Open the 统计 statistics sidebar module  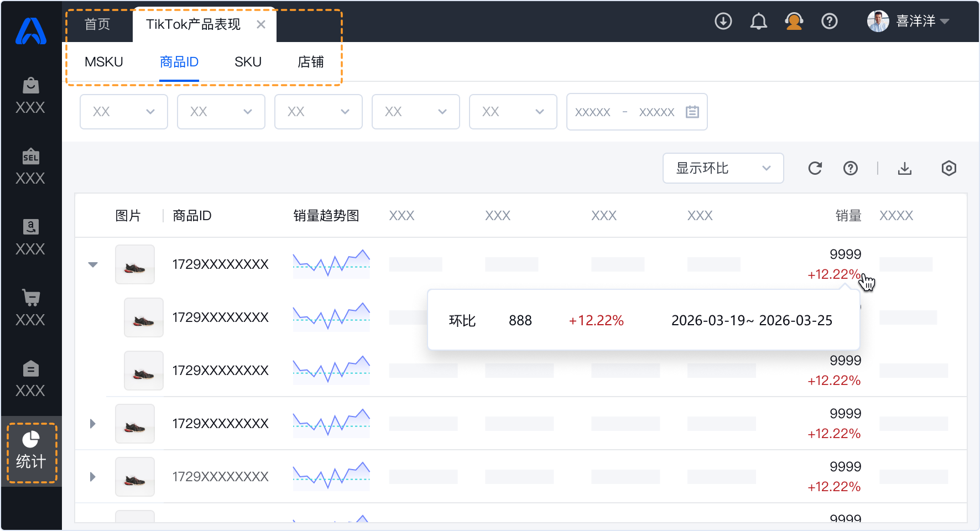[x=31, y=451]
